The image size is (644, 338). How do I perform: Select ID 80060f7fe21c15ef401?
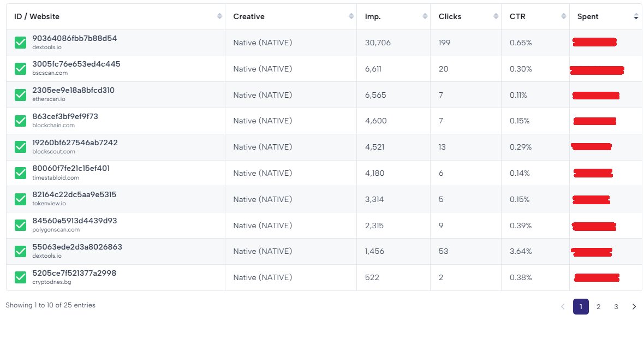point(71,168)
